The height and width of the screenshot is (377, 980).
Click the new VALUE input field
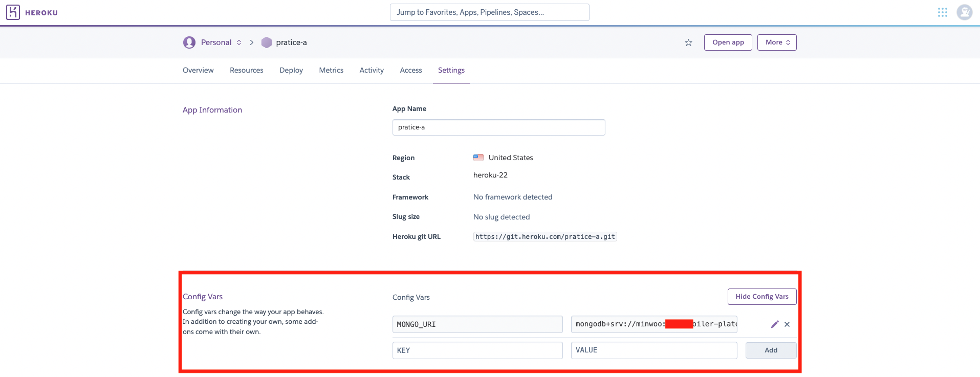click(654, 350)
